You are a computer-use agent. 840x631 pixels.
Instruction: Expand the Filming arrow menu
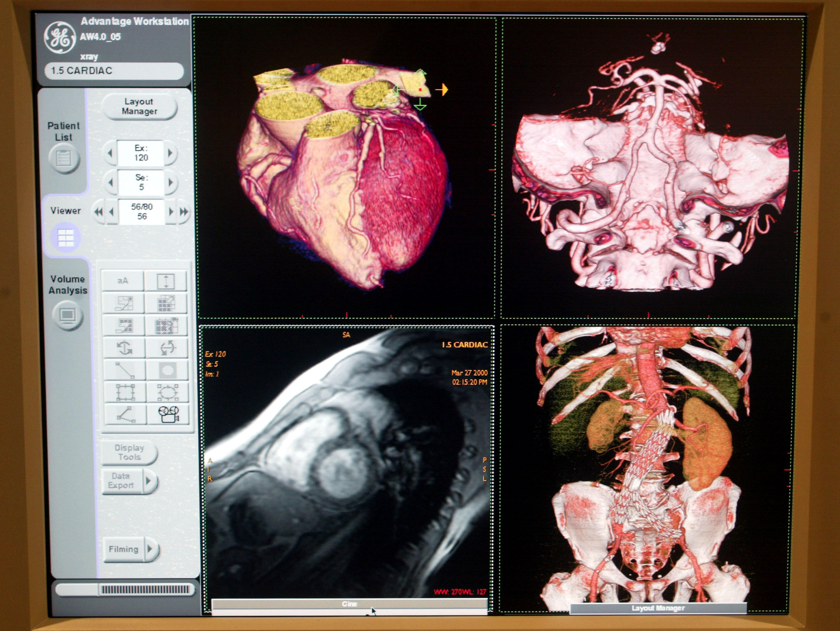(x=151, y=549)
